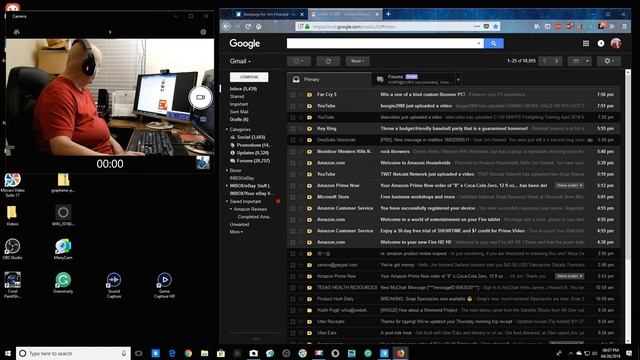Open a new Firefox tab

coord(388,14)
